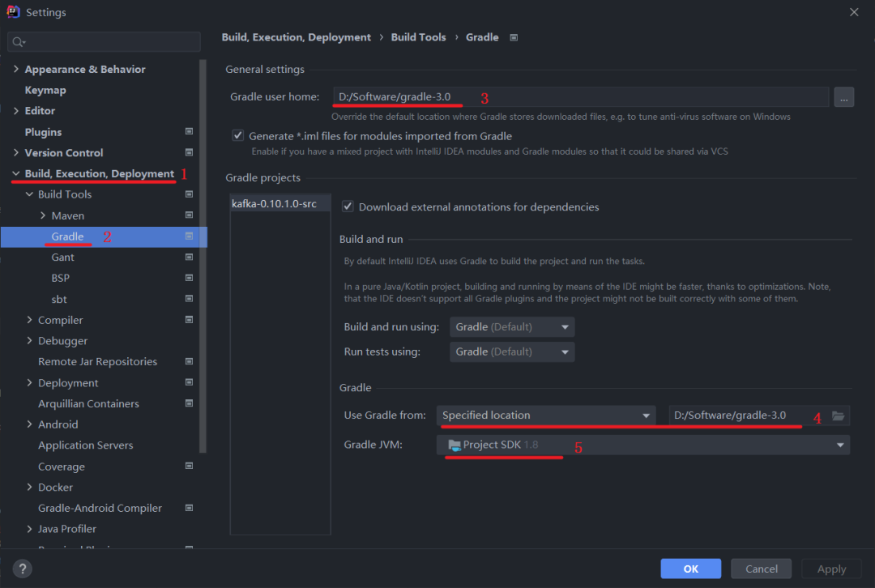875x588 pixels.
Task: Collapse Build, Execution, Deployment node
Action: (x=16, y=173)
